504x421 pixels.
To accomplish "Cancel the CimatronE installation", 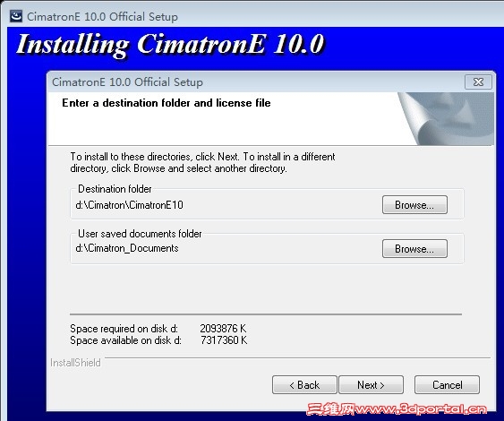I will (x=447, y=384).
